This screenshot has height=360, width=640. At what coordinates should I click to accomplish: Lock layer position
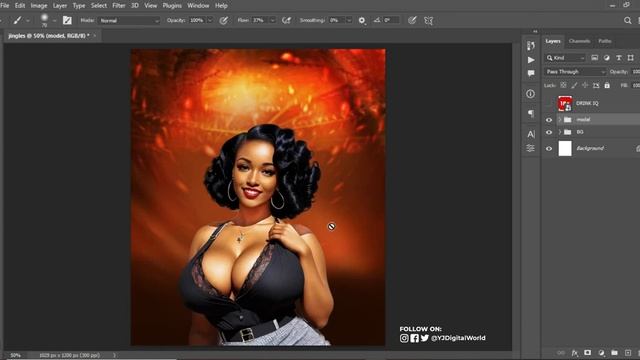click(x=585, y=85)
